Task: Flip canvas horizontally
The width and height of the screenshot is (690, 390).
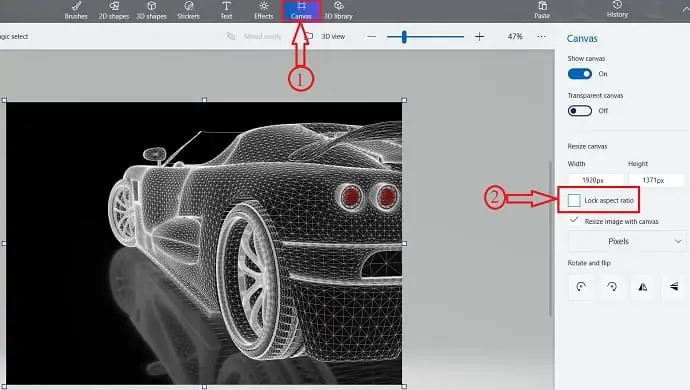Action: (x=643, y=287)
